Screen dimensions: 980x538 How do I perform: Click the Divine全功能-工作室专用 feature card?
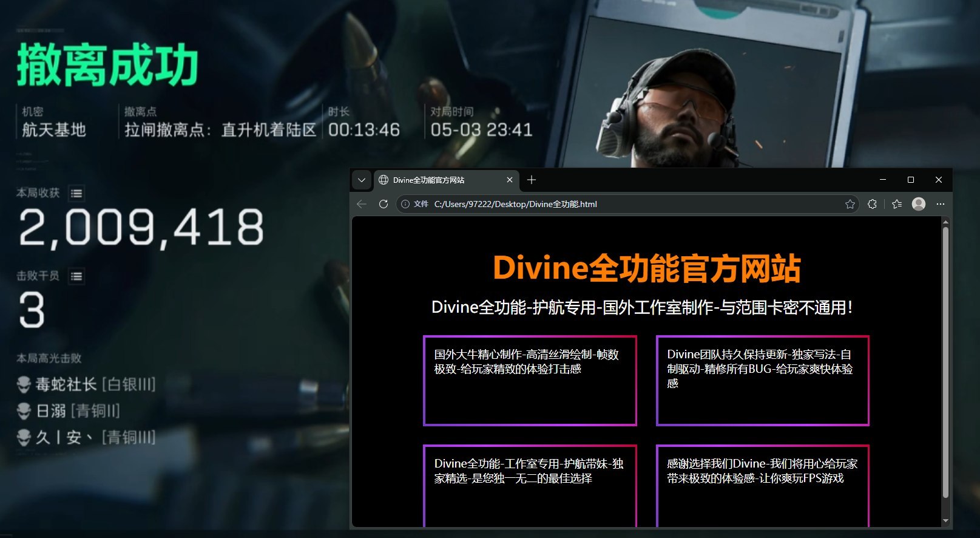(x=530, y=485)
